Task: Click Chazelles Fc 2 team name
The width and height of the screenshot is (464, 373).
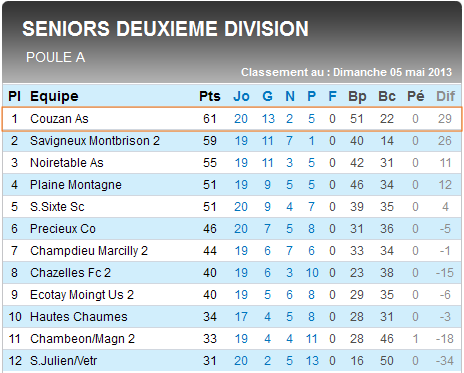Action: [x=70, y=273]
